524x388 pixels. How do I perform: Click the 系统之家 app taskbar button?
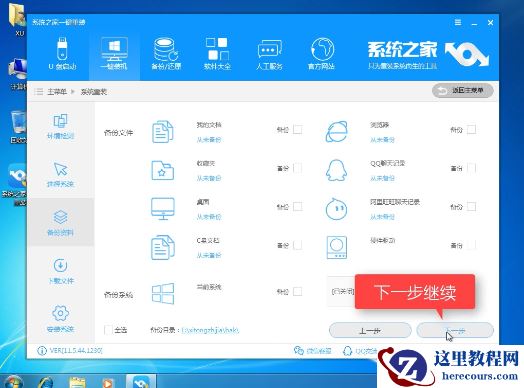point(141,381)
